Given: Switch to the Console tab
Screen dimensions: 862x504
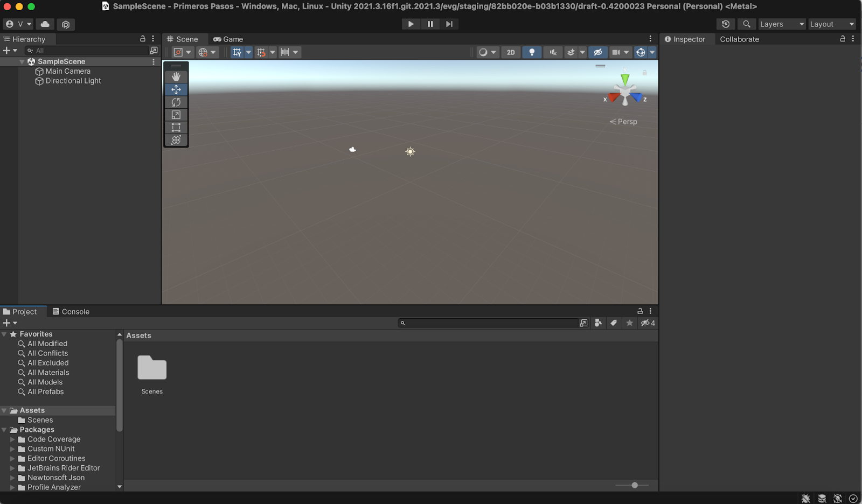Looking at the screenshot, I should pos(71,312).
